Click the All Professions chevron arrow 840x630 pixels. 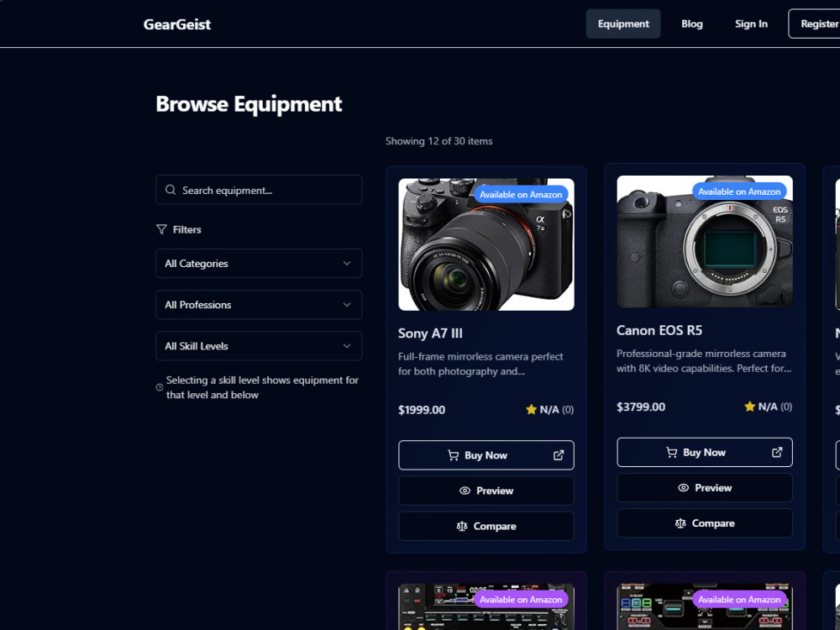coord(347,305)
